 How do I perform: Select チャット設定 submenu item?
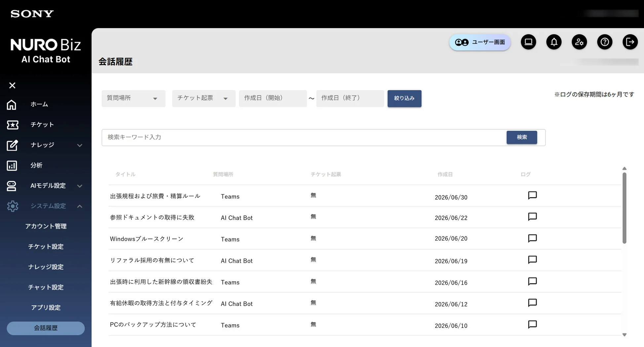click(x=46, y=287)
